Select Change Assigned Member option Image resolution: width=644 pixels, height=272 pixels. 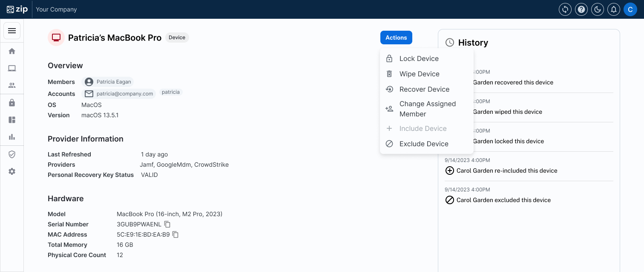click(427, 109)
